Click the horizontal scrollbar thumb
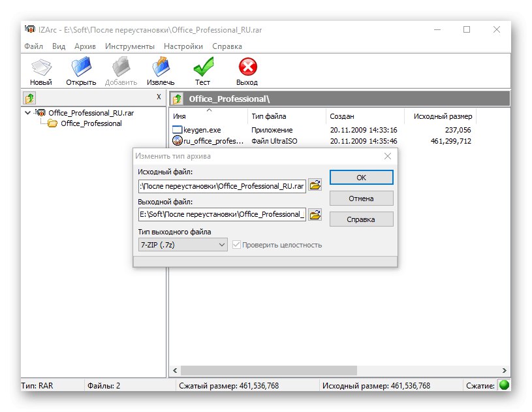The width and height of the screenshot is (532, 412). tap(269, 370)
